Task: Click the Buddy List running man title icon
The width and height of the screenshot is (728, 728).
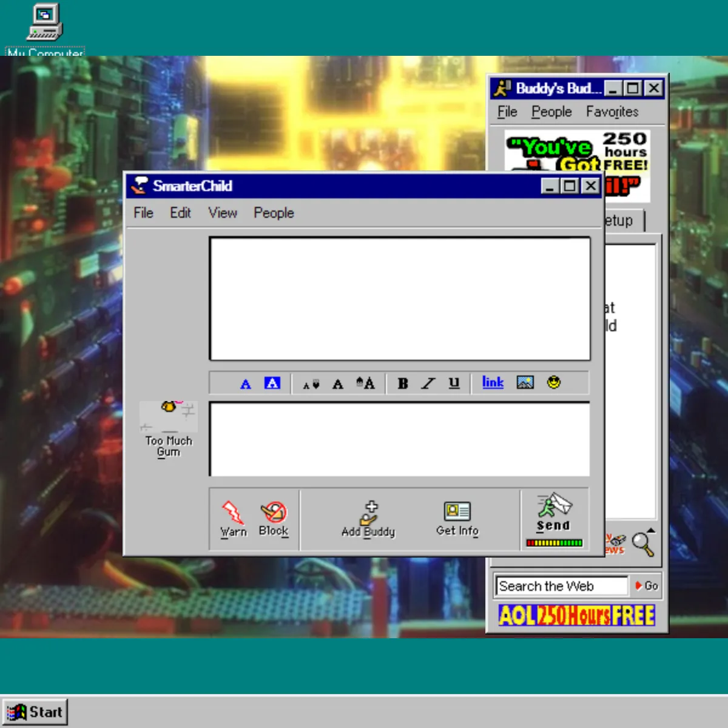Action: point(502,89)
